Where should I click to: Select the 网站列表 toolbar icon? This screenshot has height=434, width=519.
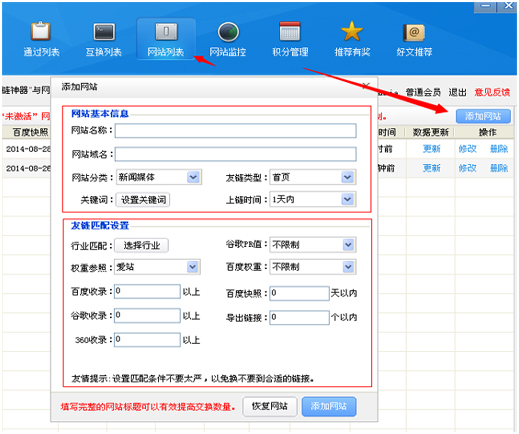[166, 32]
